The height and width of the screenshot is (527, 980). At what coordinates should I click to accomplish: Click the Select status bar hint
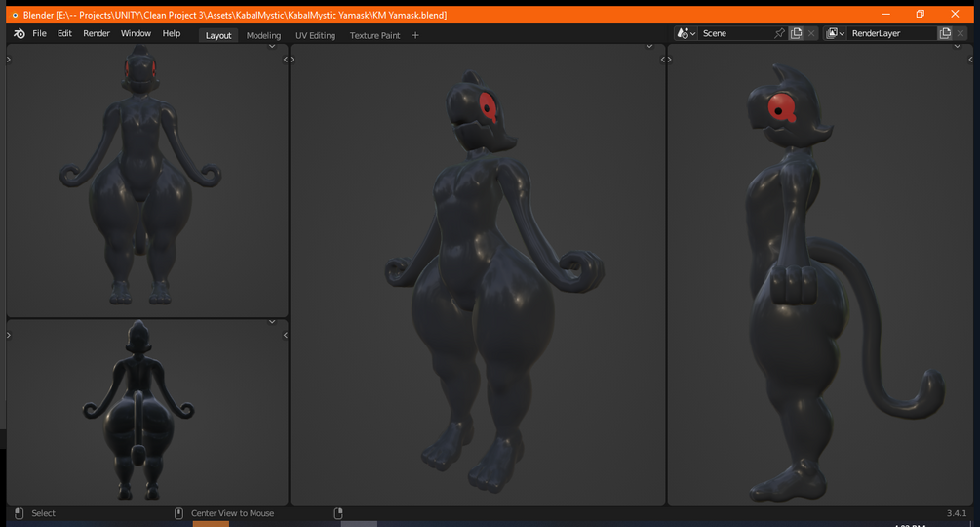point(43,513)
